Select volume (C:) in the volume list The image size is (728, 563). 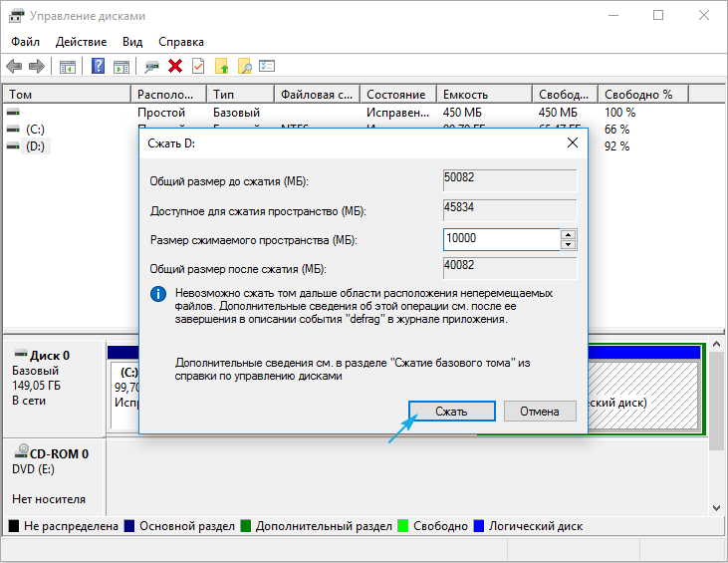[x=35, y=130]
